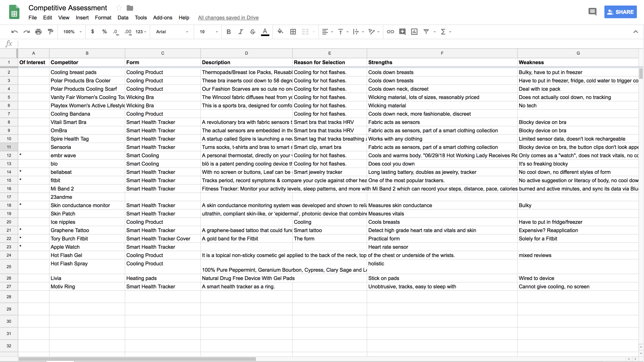Select the Heating pads cell
The width and height of the screenshot is (644, 362).
[163, 278]
